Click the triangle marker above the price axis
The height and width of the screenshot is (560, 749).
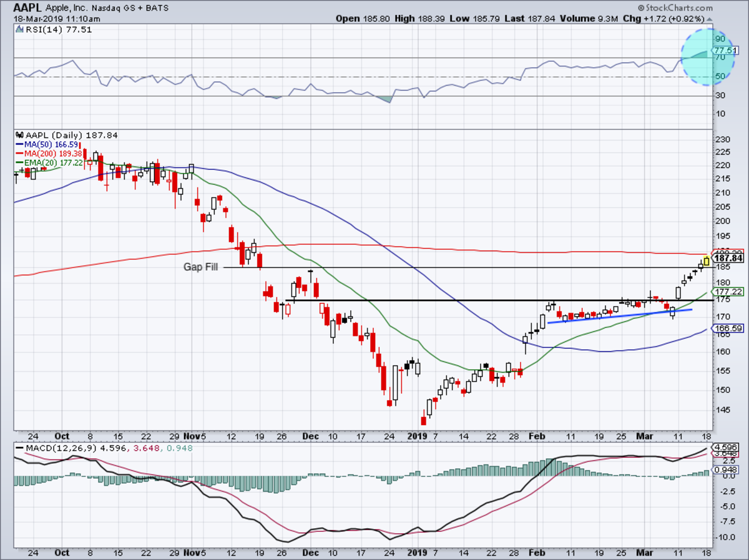(x=709, y=19)
